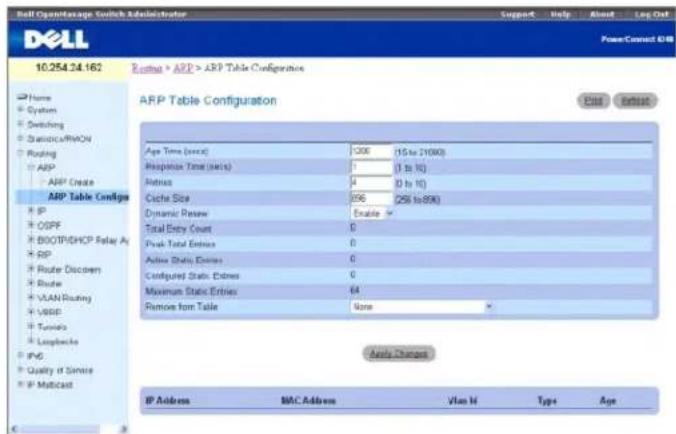Expand the OSPF tree node
This screenshot has height=434, width=676.
[31, 225]
